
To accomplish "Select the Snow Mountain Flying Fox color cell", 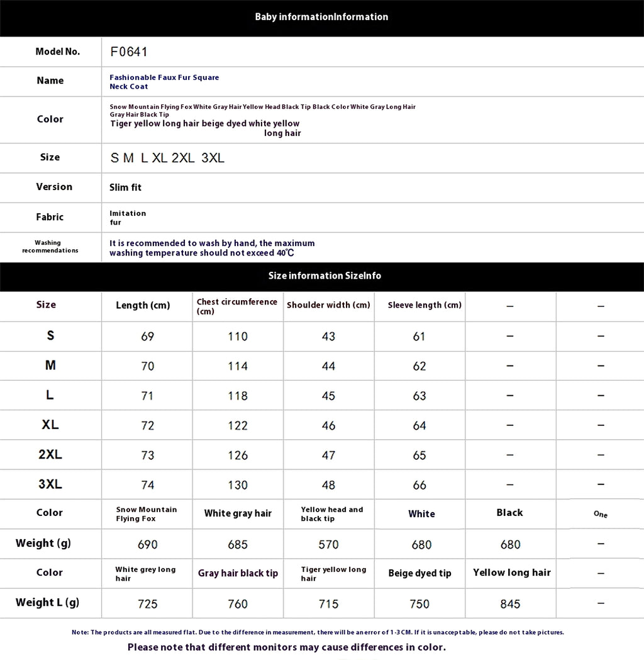I will point(147,514).
